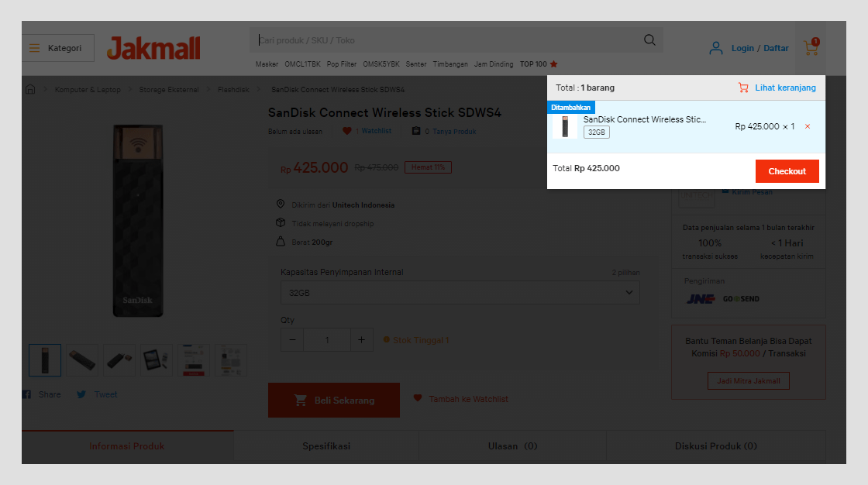Click the cart item product thumbnail
Screen dimensions: 868x485
coord(565,126)
